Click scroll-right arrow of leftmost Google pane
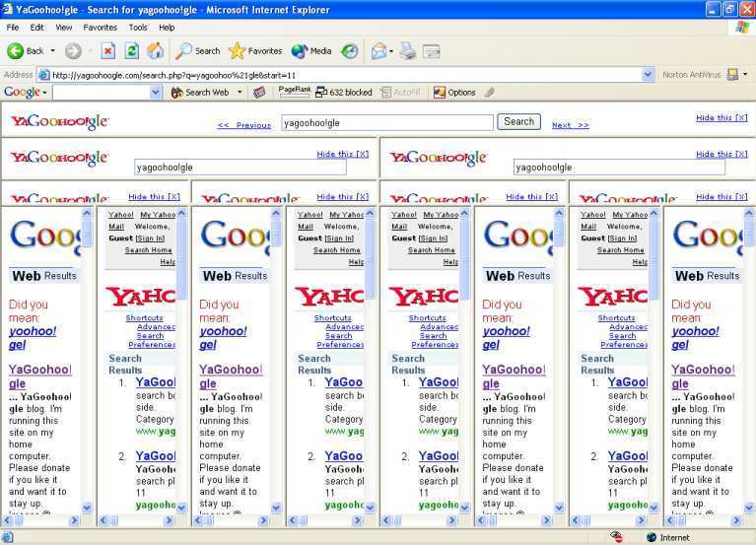 (x=74, y=520)
